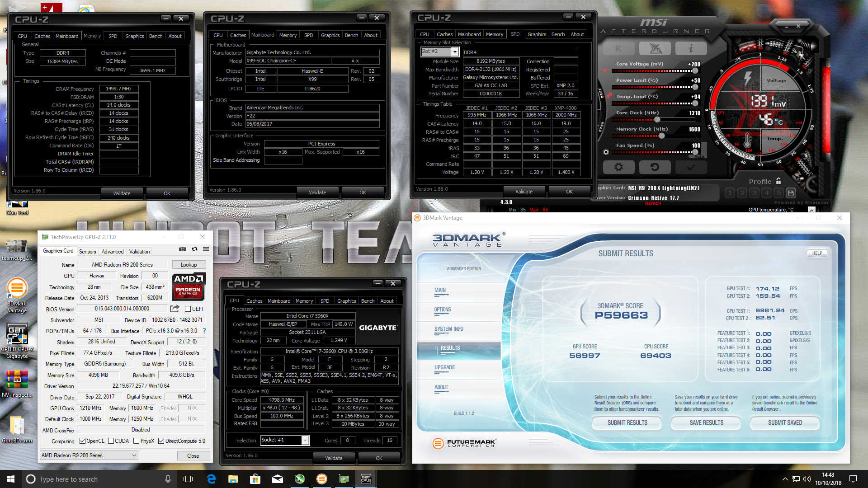The width and height of the screenshot is (868, 488).
Task: Select the NV-Inspect desktop icon
Action: click(x=17, y=384)
